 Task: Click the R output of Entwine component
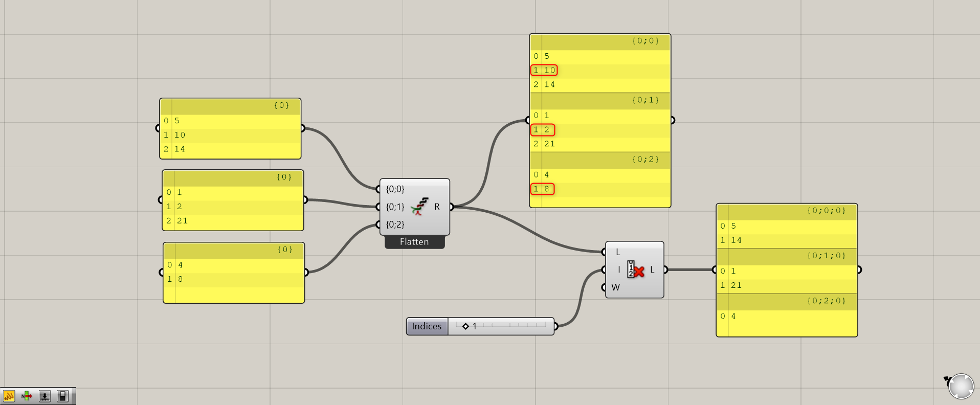point(437,207)
